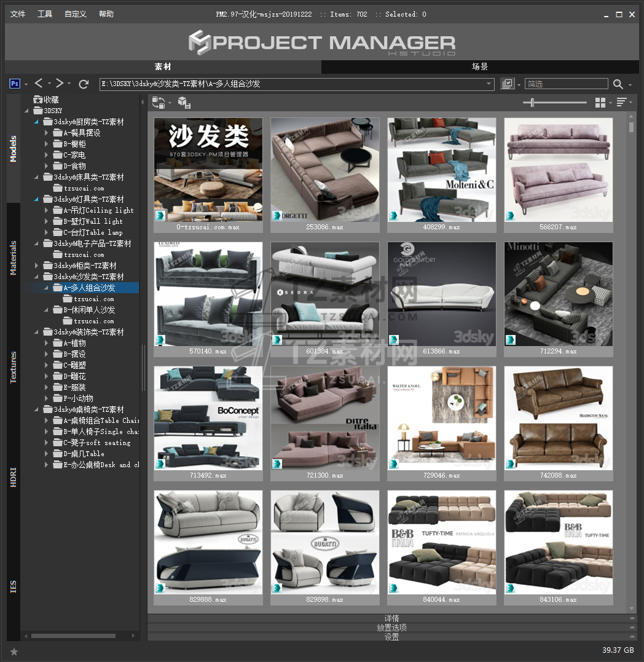
Task: Open the 文件 menu
Action: click(18, 14)
